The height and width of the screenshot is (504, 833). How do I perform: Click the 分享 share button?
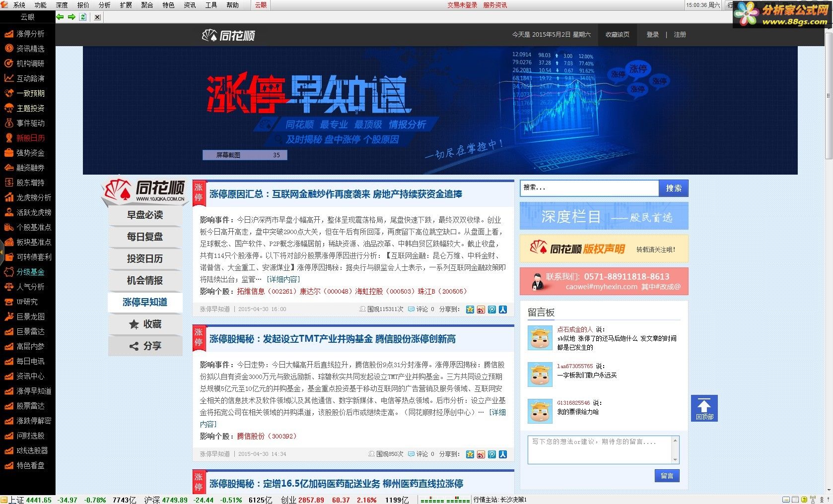point(145,346)
